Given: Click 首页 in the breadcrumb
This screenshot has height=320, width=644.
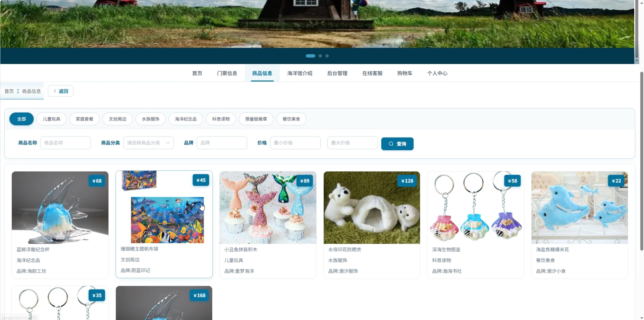Looking at the screenshot, I should point(9,91).
